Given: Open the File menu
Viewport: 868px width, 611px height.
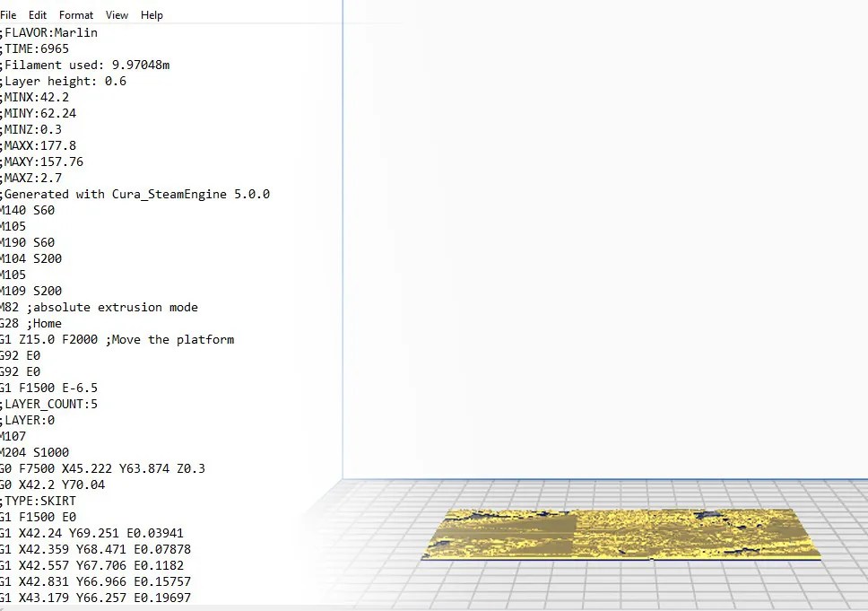Looking at the screenshot, I should (x=9, y=14).
